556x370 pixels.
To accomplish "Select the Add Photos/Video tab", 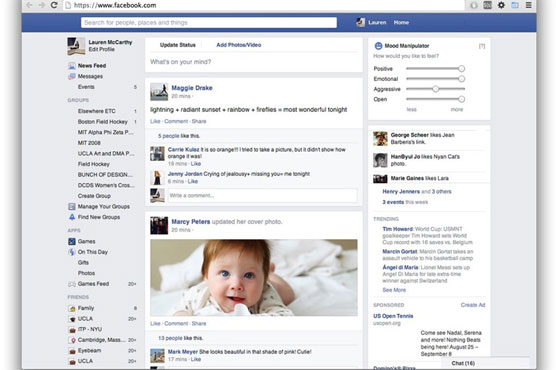I will (x=239, y=45).
